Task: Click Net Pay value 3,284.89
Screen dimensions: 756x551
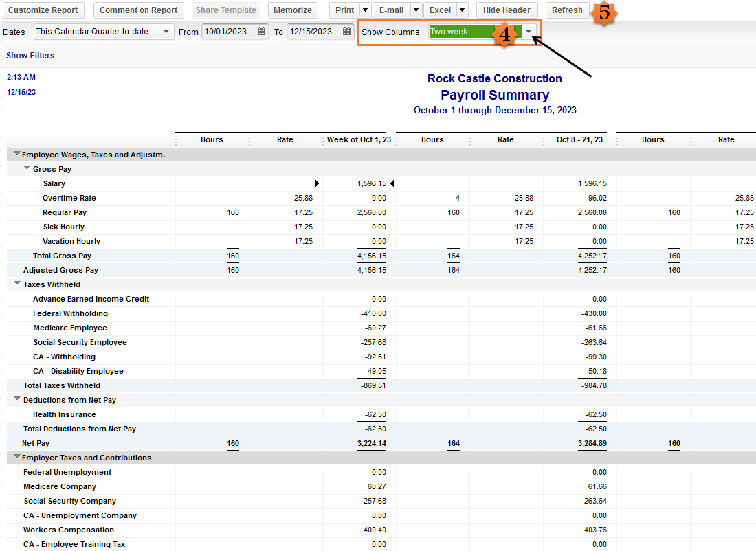Action: pyautogui.click(x=592, y=444)
